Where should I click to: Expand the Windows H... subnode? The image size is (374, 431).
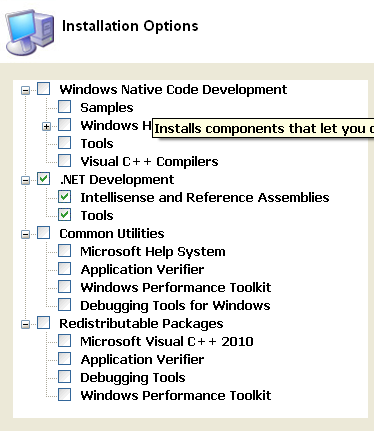point(46,127)
